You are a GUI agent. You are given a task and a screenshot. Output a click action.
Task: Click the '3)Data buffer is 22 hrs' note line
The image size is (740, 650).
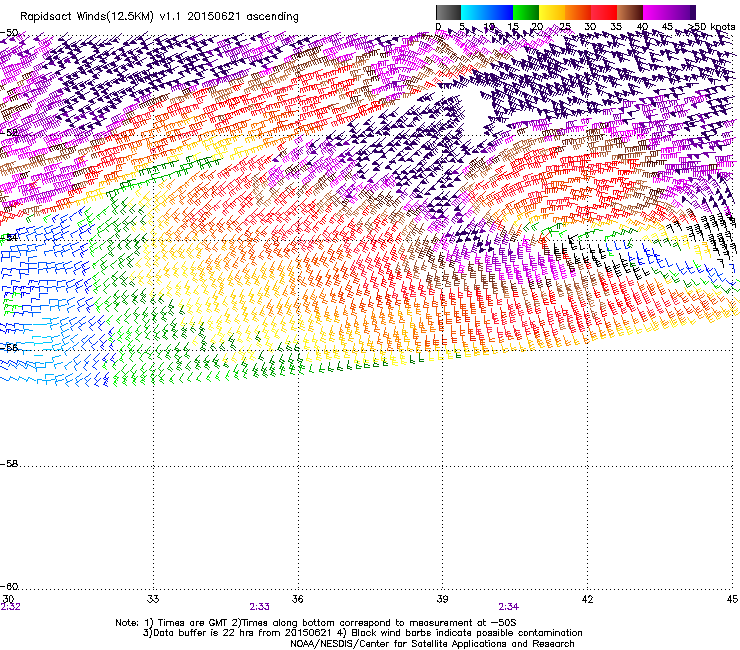tap(362, 633)
